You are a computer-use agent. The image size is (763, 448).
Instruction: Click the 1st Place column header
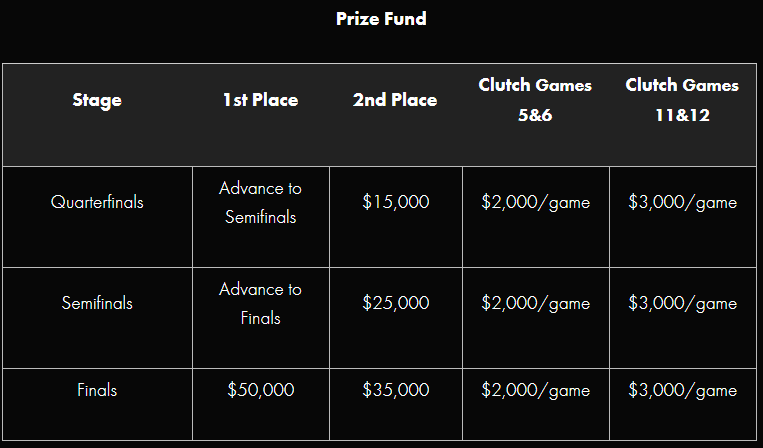(x=260, y=100)
